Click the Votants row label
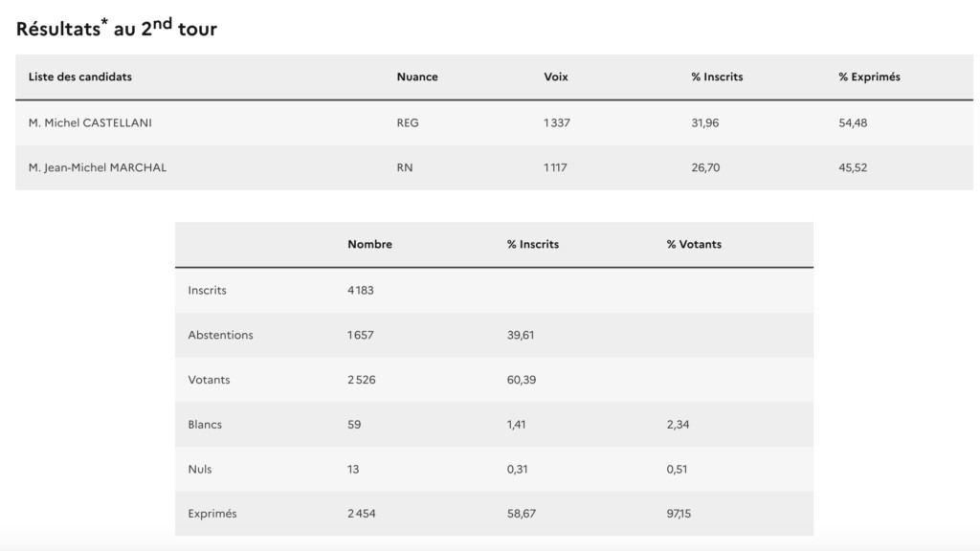980x551 pixels. tap(209, 380)
